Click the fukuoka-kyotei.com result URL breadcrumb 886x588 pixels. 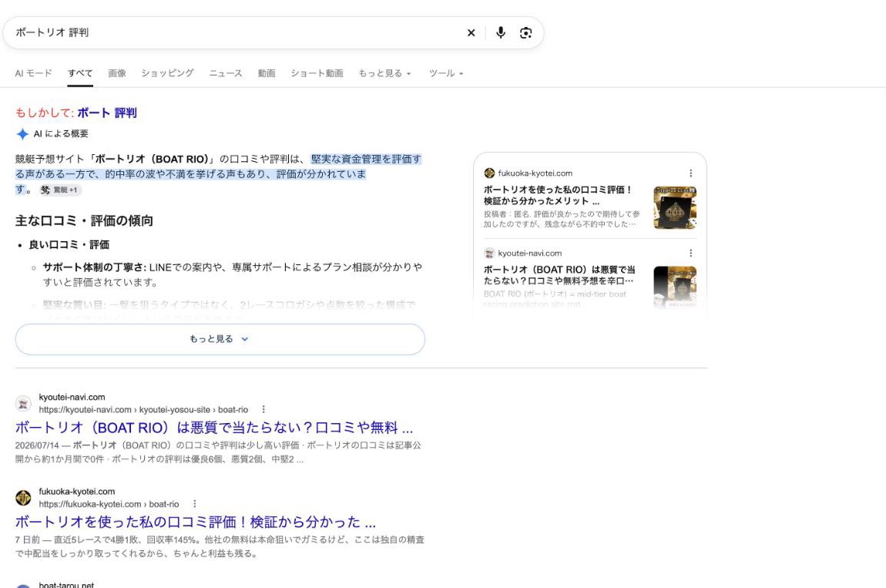(109, 504)
